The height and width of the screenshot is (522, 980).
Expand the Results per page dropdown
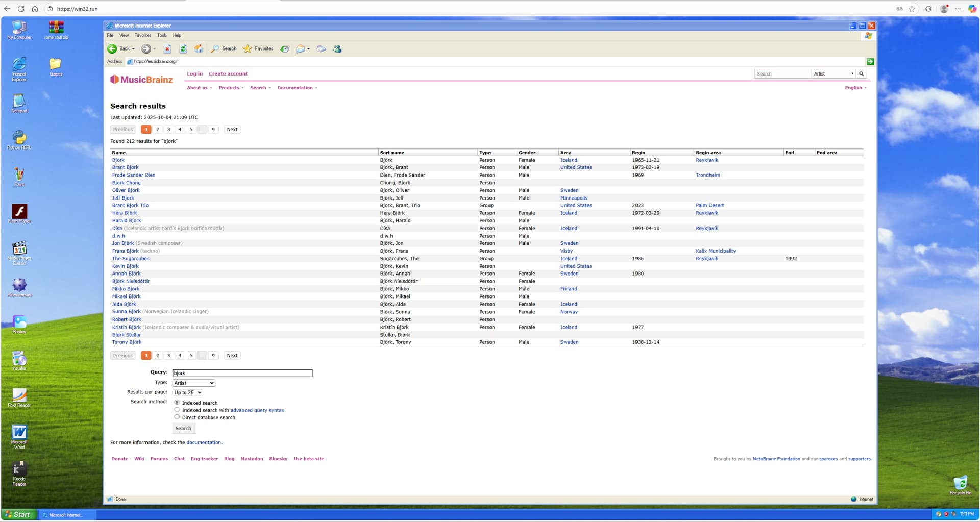click(x=187, y=393)
